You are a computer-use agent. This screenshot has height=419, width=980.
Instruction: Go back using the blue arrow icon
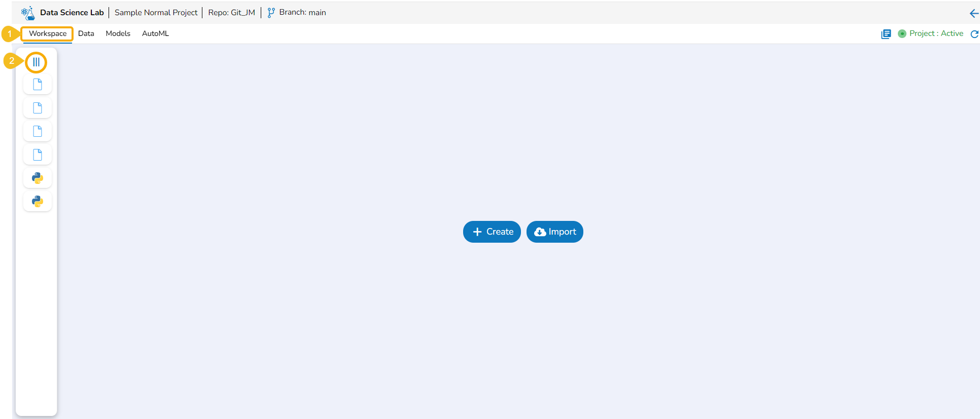pyautogui.click(x=974, y=14)
